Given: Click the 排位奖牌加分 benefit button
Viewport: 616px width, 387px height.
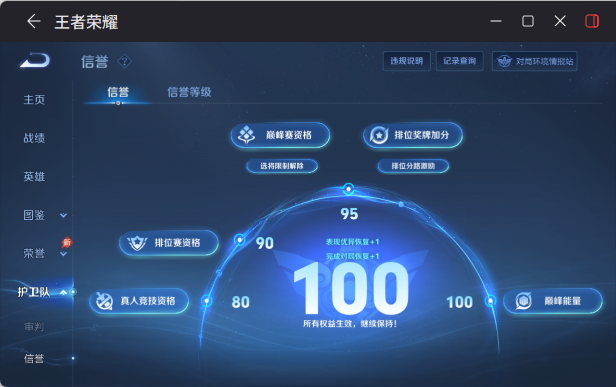Looking at the screenshot, I should click(x=413, y=135).
